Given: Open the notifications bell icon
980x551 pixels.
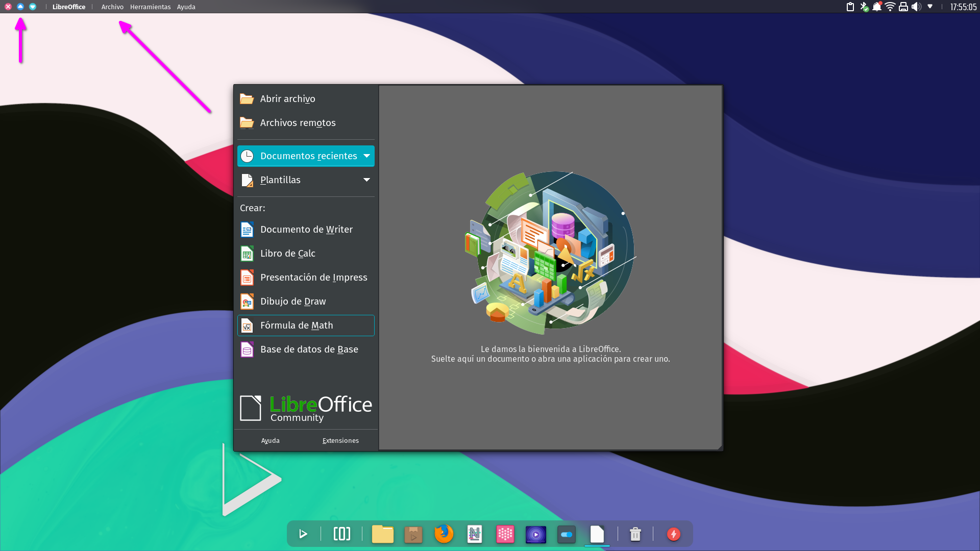Looking at the screenshot, I should 877,7.
